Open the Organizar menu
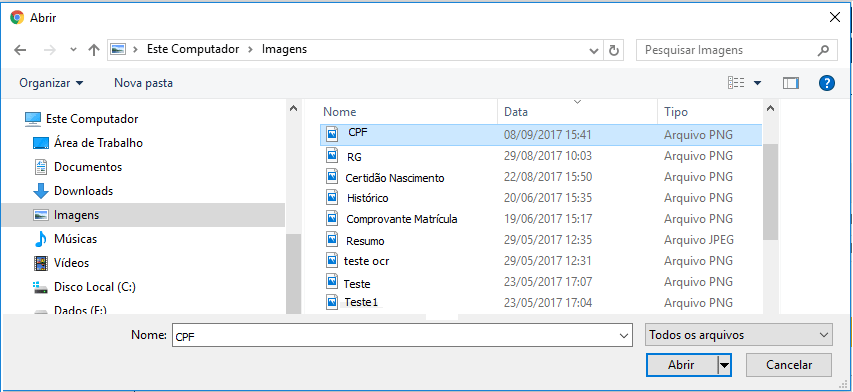This screenshot has height=392, width=853. point(52,83)
